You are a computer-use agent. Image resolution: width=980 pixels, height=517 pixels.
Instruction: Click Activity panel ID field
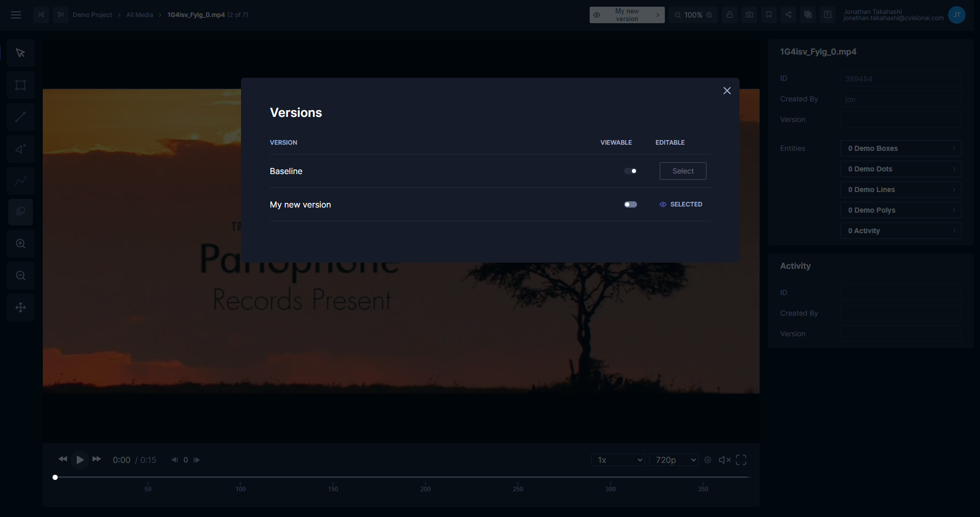click(901, 292)
